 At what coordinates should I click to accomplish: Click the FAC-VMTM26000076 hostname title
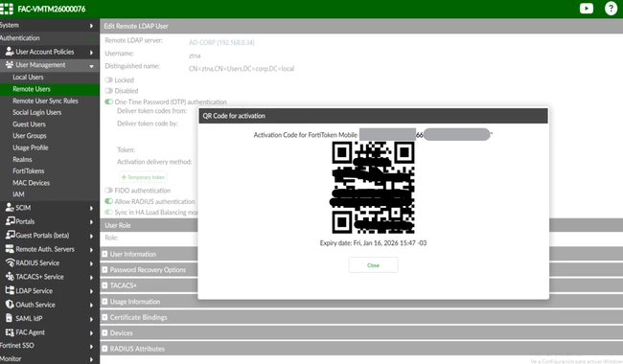coord(52,9)
